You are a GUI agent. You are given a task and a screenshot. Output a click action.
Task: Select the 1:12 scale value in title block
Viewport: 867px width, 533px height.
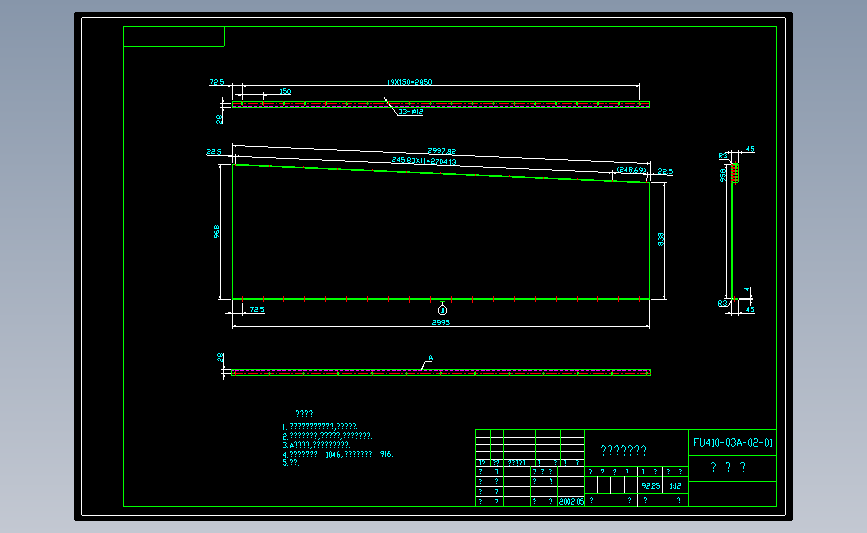pyautogui.click(x=675, y=486)
